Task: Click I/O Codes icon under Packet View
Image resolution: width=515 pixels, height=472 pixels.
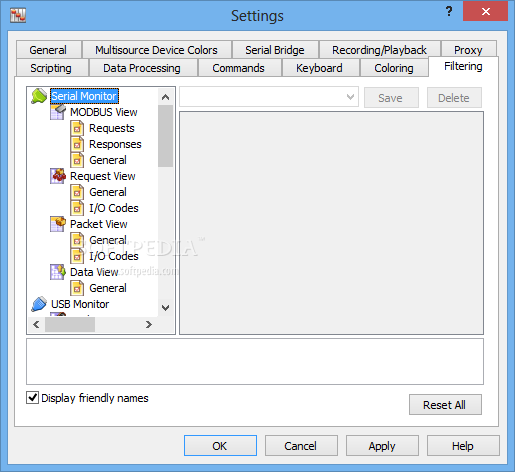Action: (x=77, y=256)
